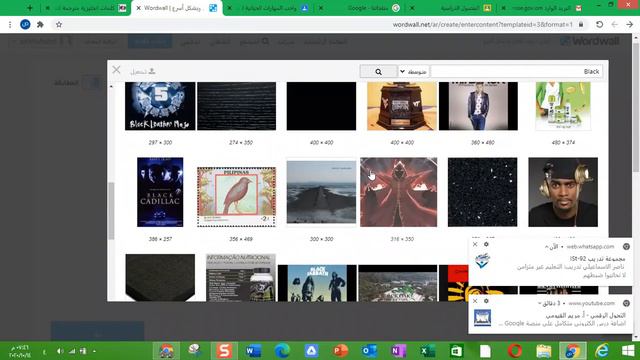Launch Internet Explorer from the taskbar
Screen dimensions: 640x360
tap(602, 351)
